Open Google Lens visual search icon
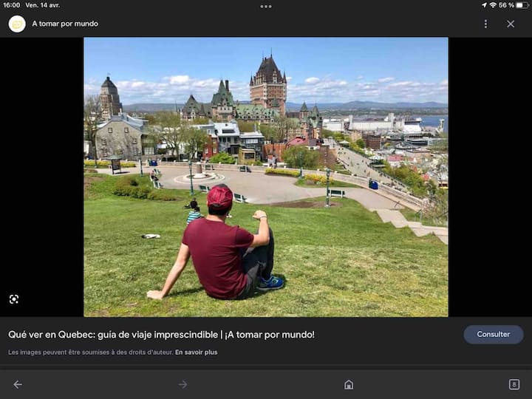The height and width of the screenshot is (399, 532). 13,299
